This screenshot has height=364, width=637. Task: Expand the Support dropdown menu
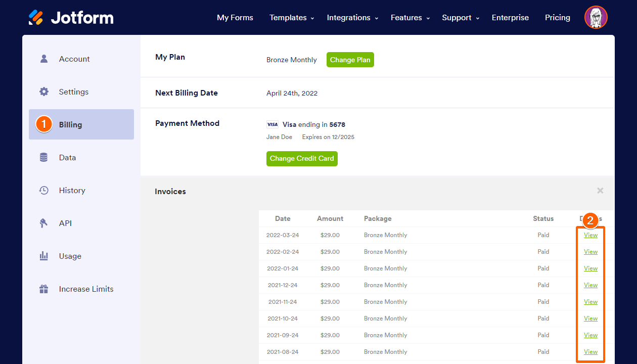tap(460, 18)
